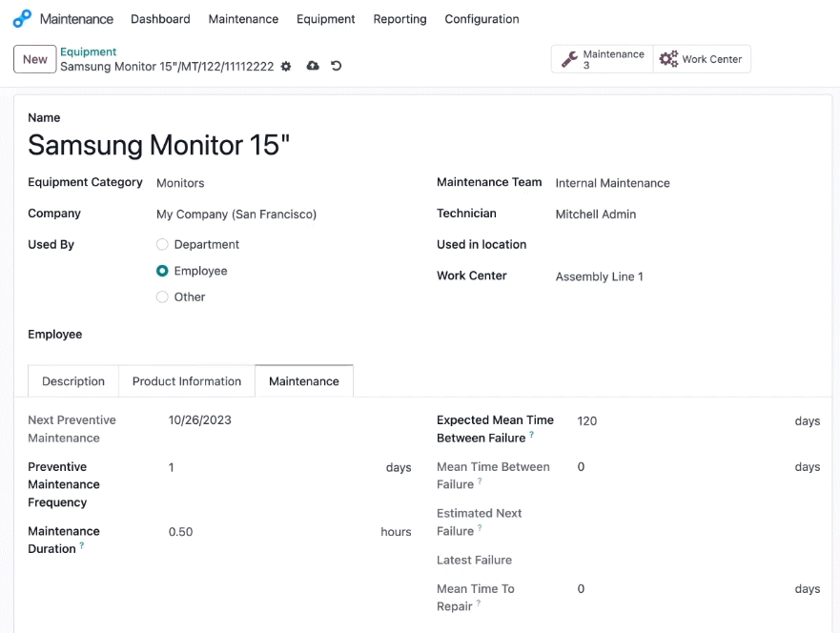The width and height of the screenshot is (840, 633).
Task: Open the empty Employee selection field
Action: [x=283, y=335]
